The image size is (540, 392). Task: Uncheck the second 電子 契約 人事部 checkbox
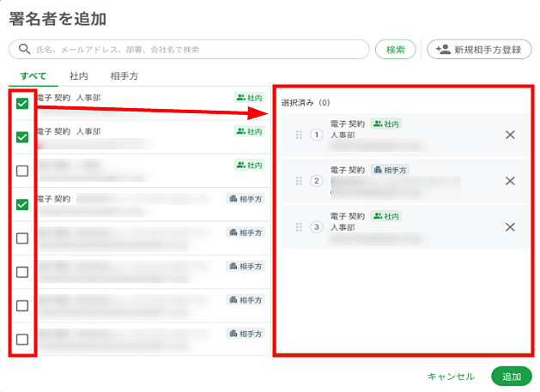click(22, 137)
